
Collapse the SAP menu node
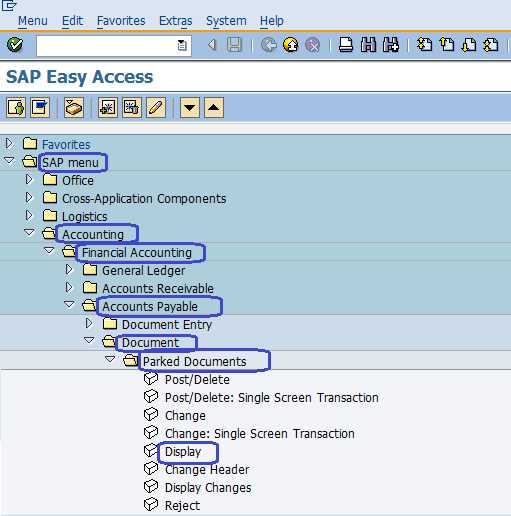(x=9, y=161)
